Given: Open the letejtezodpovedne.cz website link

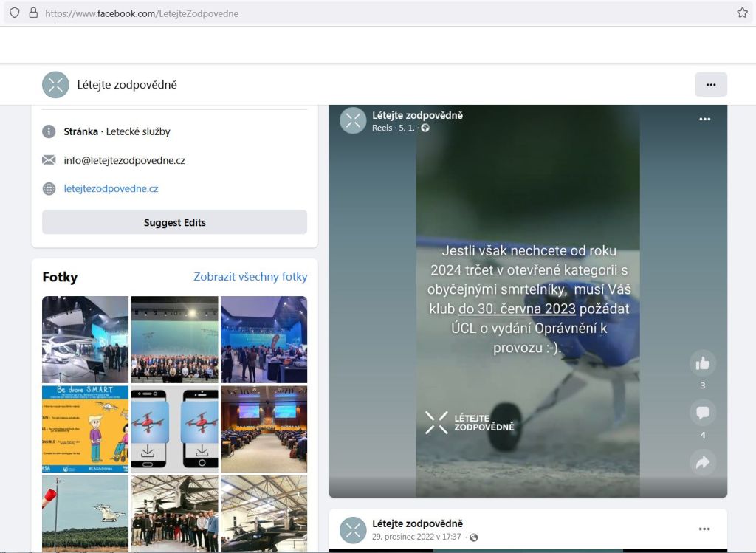Looking at the screenshot, I should [111, 188].
